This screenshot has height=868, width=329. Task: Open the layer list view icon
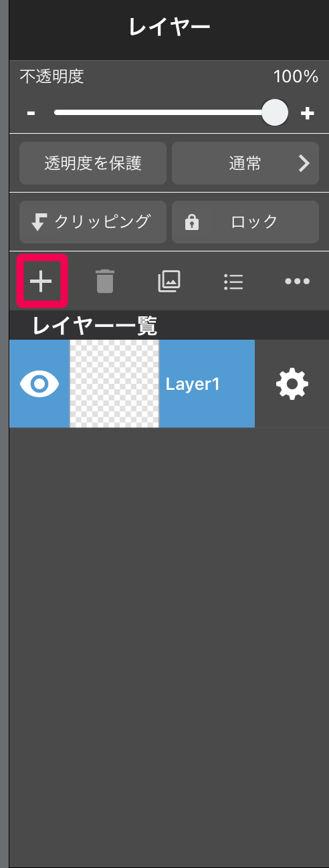click(x=233, y=282)
